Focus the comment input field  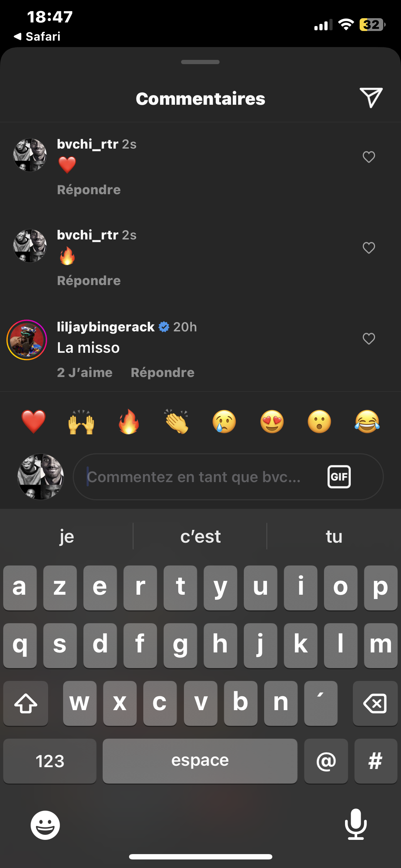pos(228,477)
